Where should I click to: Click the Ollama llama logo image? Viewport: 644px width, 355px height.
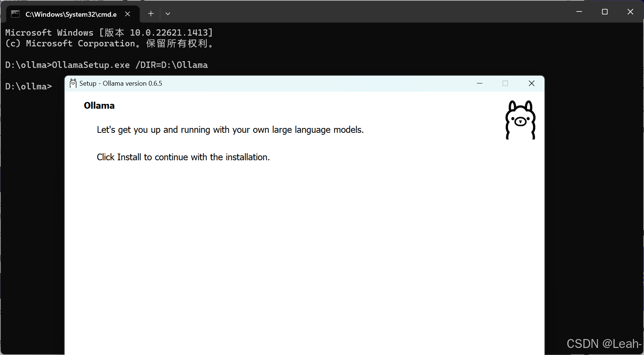click(520, 120)
